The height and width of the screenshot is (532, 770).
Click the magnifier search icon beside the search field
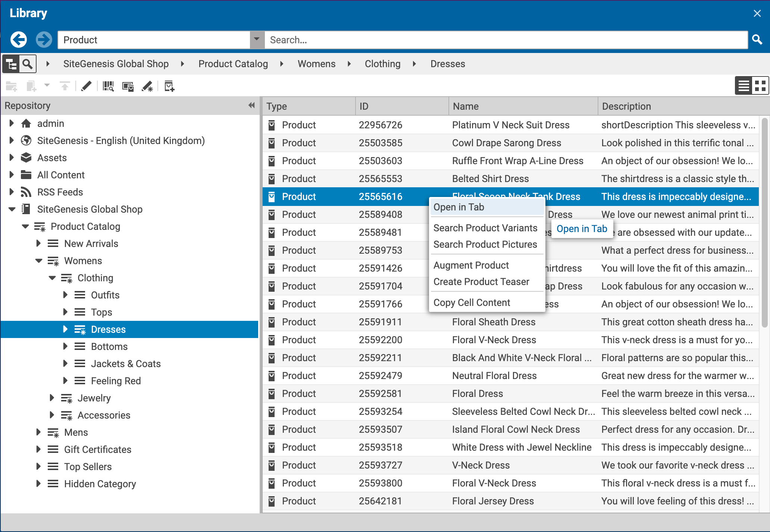[x=757, y=39]
